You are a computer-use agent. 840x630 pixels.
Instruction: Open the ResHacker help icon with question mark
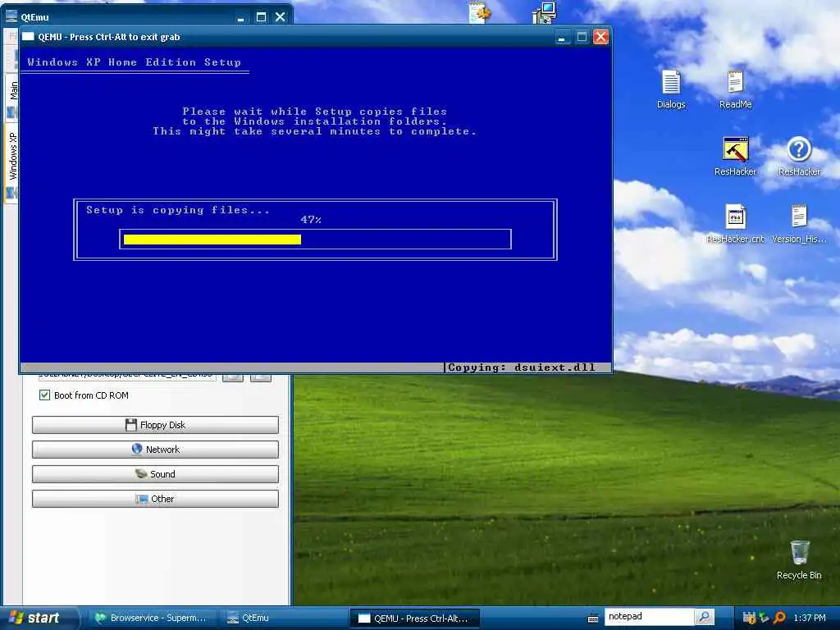point(799,157)
